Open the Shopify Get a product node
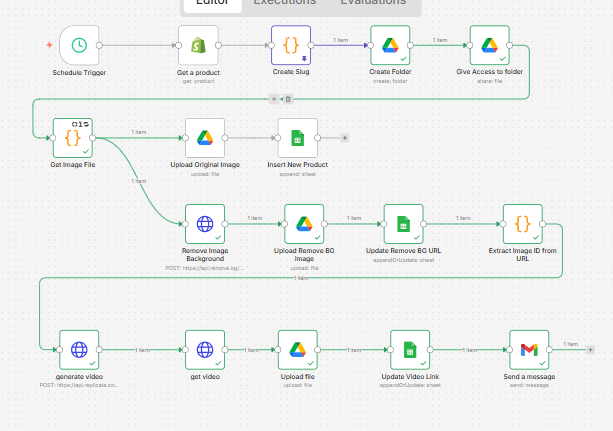 [x=197, y=46]
